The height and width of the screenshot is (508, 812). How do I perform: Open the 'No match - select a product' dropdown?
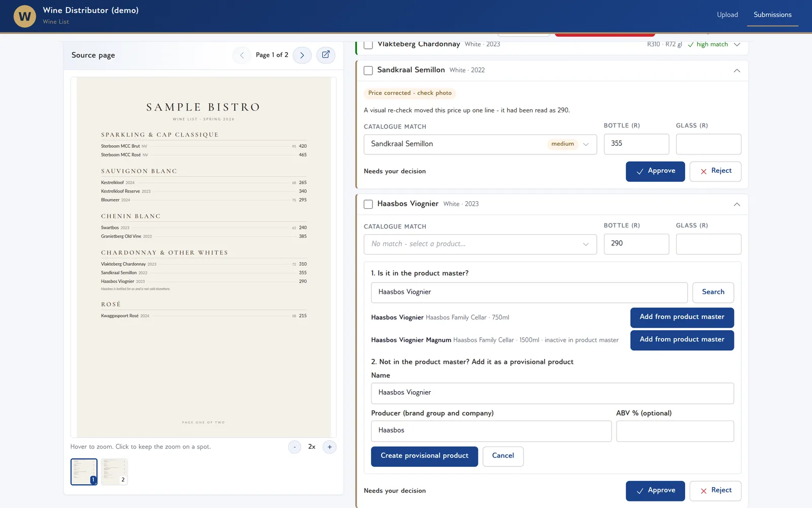(480, 244)
